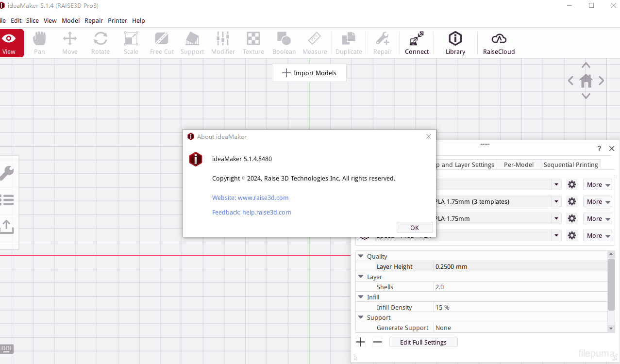Open the Library icon
The image size is (620, 364).
click(455, 43)
